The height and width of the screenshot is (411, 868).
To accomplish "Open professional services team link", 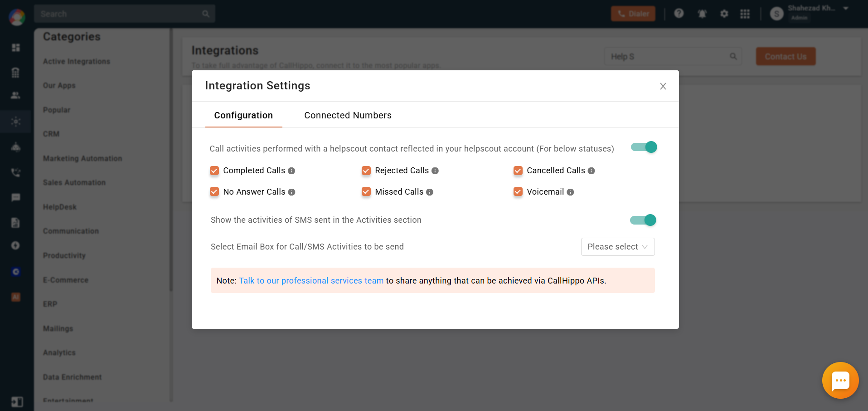I will (x=311, y=281).
